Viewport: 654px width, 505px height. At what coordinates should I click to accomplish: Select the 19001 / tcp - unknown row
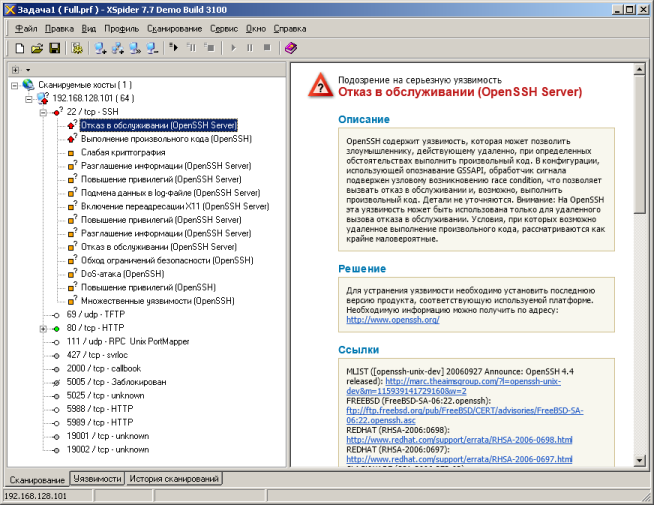pos(108,436)
